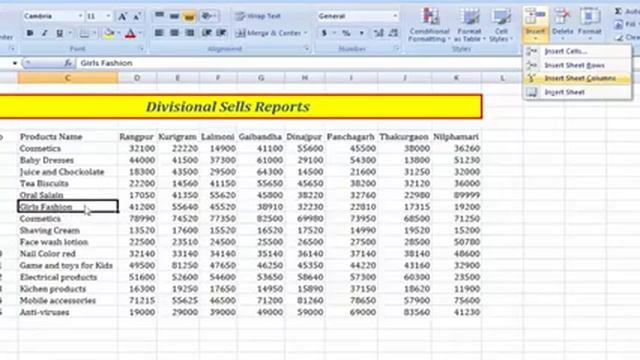Toggle underline formatting
This screenshot has height=360, width=640.
[x=60, y=33]
